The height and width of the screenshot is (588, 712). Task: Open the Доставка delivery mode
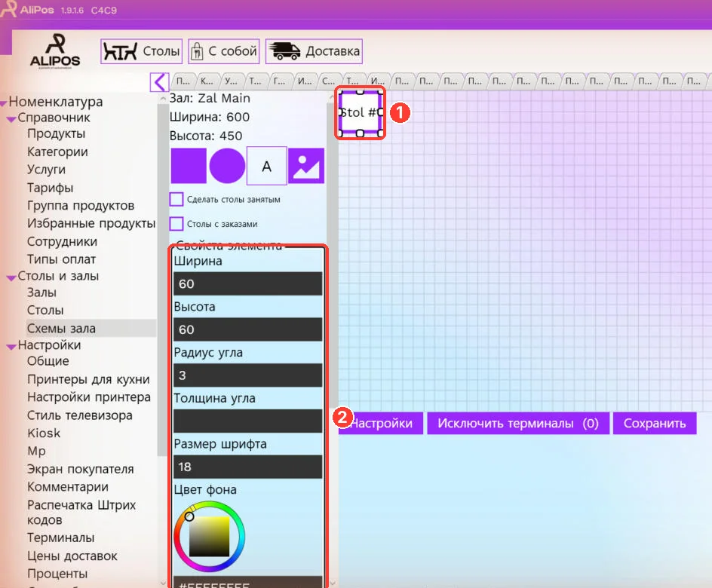point(314,51)
